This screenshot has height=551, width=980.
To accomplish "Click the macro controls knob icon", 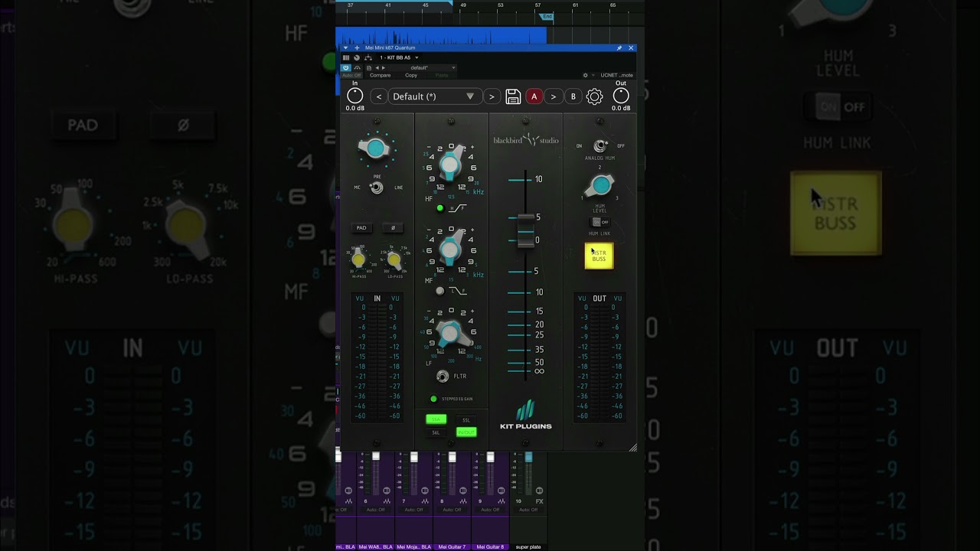I will coord(357,57).
